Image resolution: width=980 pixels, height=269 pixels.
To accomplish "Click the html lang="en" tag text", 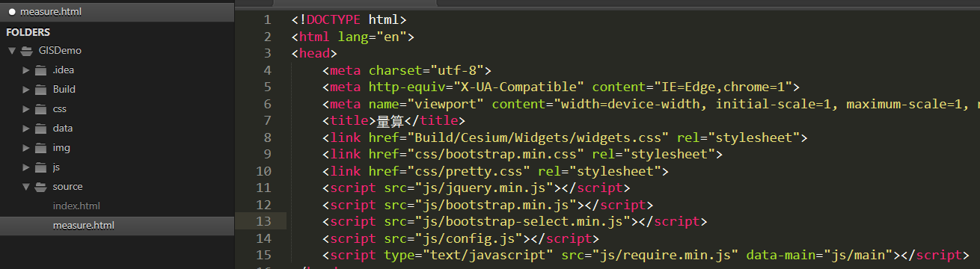I will 353,37.
